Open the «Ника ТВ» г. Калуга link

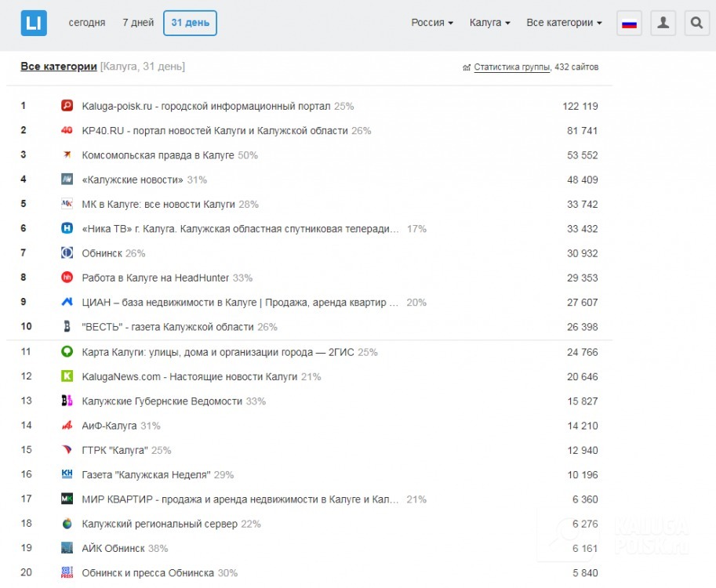point(240,229)
